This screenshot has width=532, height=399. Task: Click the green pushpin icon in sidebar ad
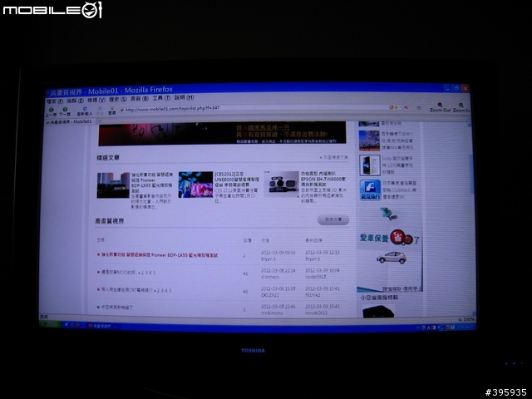[388, 214]
